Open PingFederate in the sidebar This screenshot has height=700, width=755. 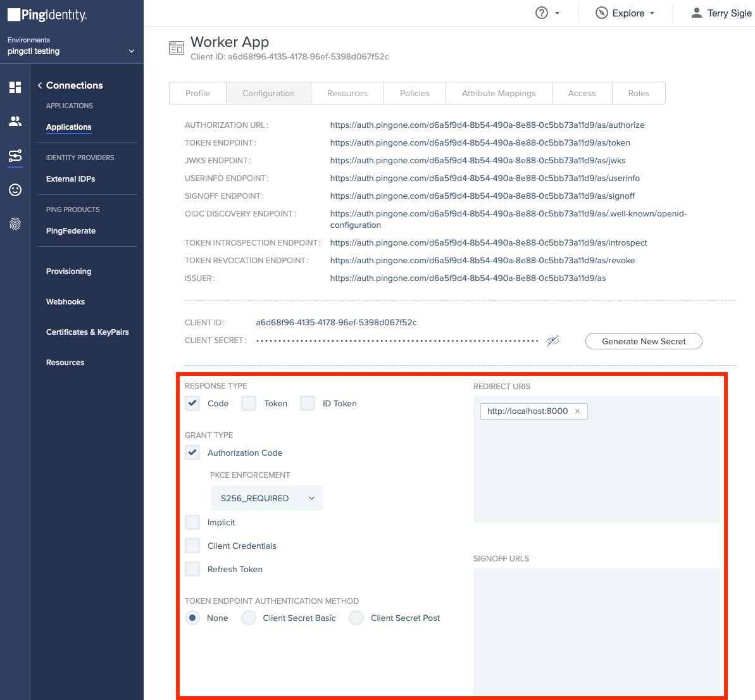(x=71, y=230)
